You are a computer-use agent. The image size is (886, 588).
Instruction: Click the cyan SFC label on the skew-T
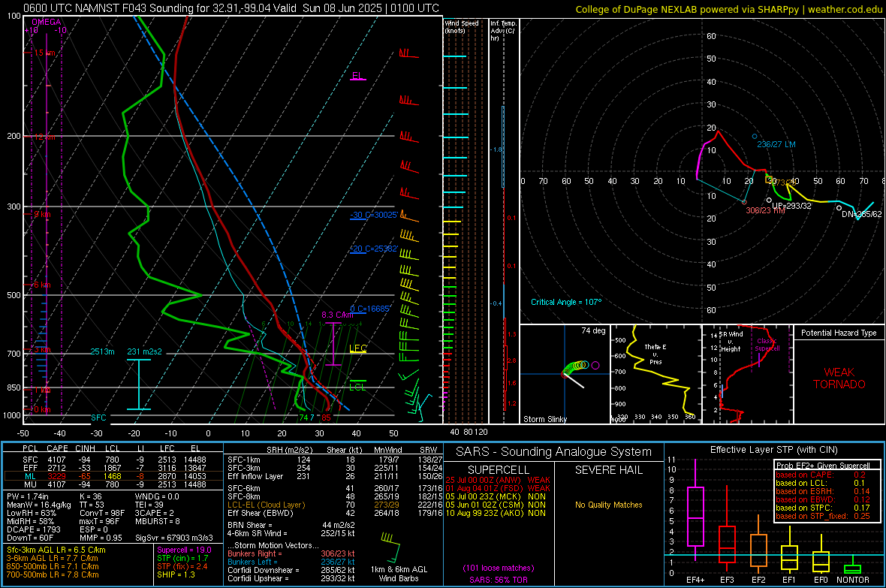tap(98, 418)
